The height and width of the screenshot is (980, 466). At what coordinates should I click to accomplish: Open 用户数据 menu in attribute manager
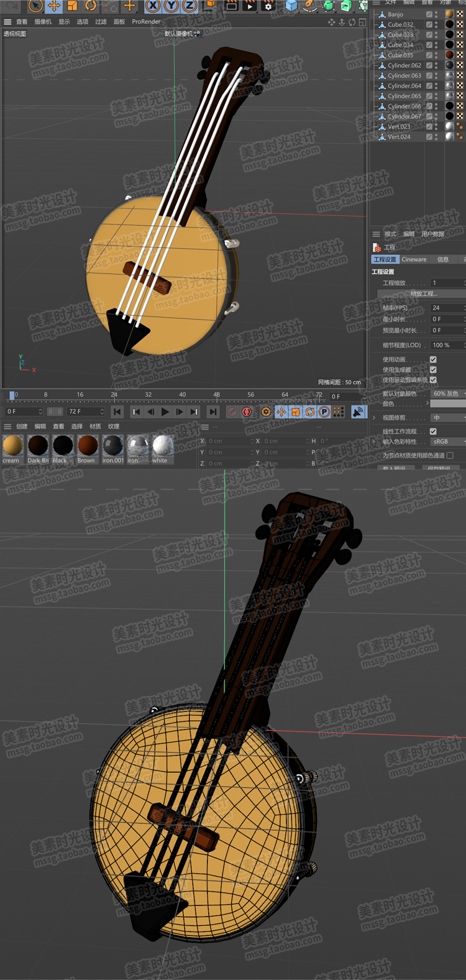[x=433, y=234]
